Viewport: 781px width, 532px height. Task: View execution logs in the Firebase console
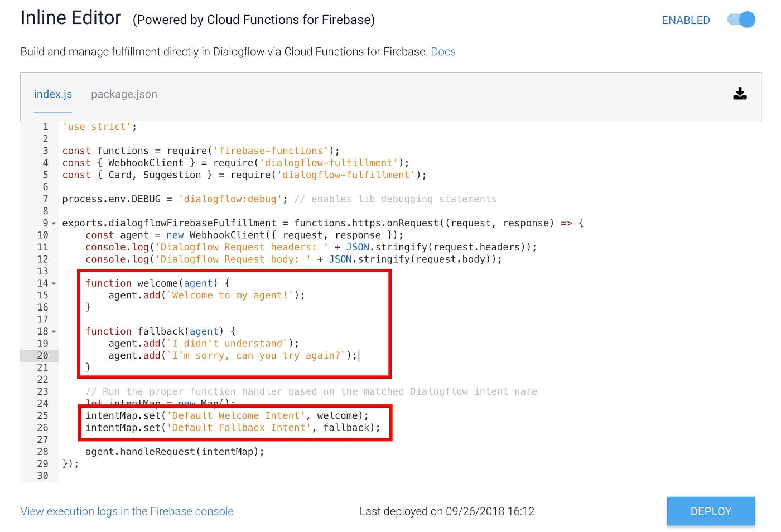pos(127,511)
